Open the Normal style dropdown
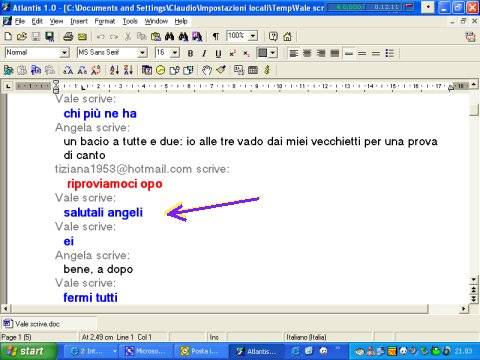This screenshot has height=360, width=480. 64,53
